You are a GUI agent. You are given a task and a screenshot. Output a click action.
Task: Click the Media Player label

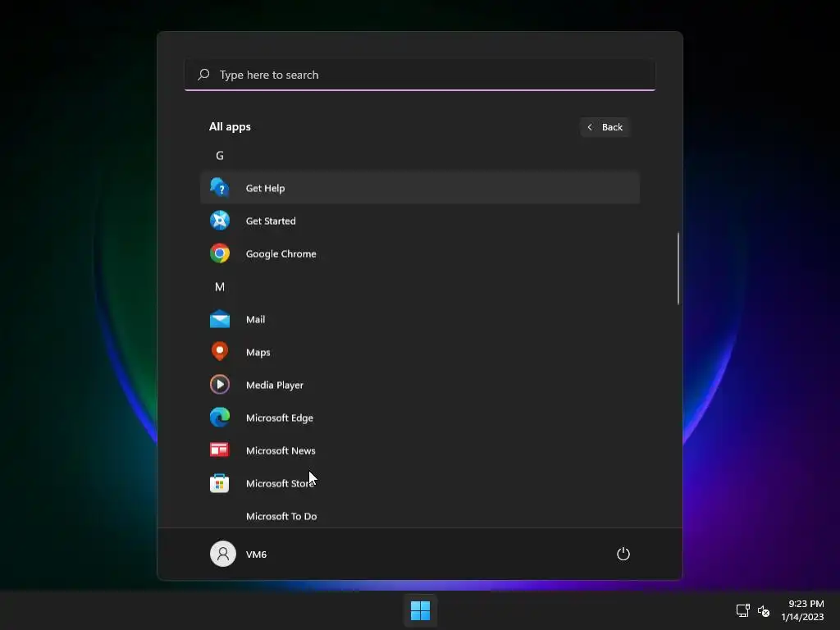[x=275, y=386]
